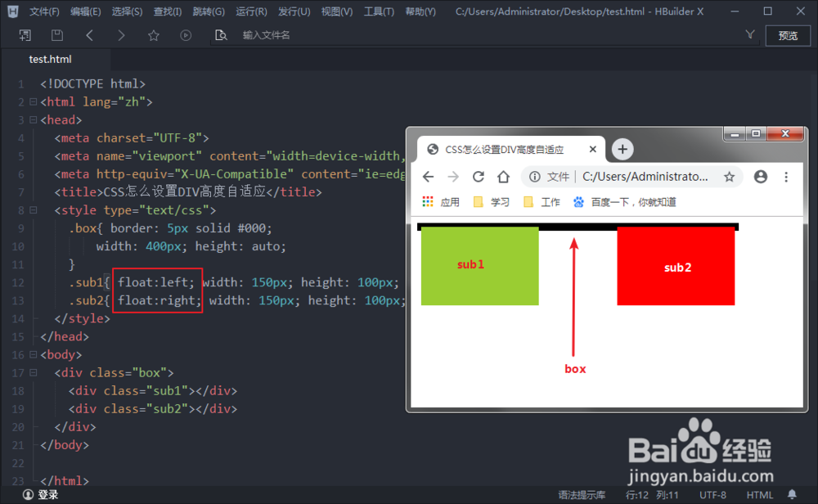Screen dimensions: 818x504
Task: Collapse the html element fold at line 2
Action: [33, 101]
